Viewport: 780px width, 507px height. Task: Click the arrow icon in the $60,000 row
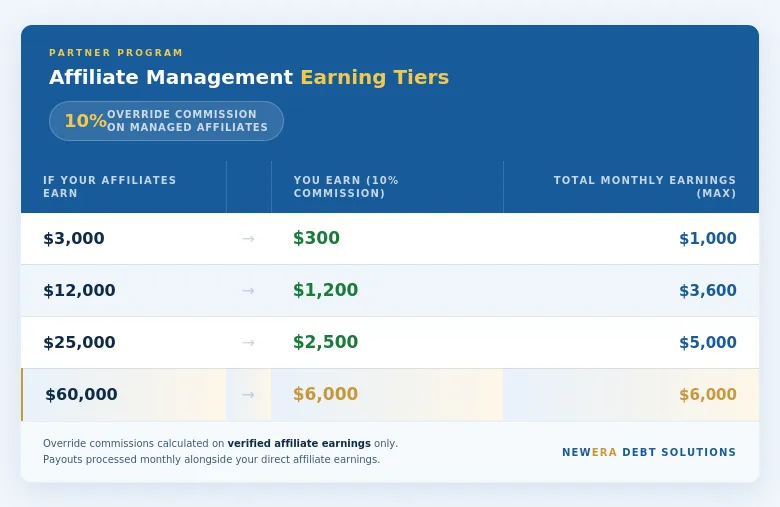tap(248, 395)
